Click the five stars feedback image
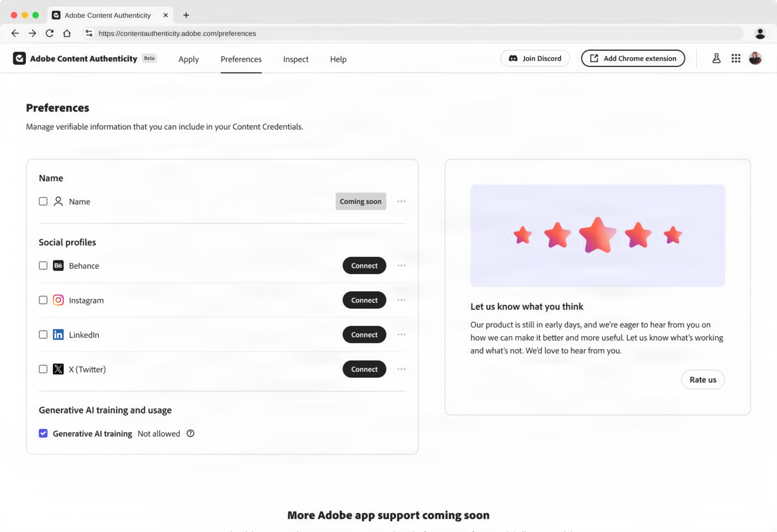 point(598,235)
